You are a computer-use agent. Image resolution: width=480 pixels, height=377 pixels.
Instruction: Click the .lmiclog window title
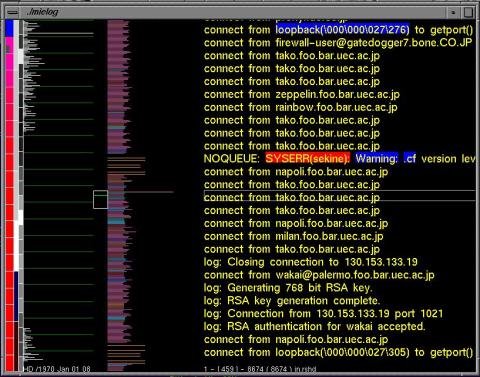click(43, 12)
